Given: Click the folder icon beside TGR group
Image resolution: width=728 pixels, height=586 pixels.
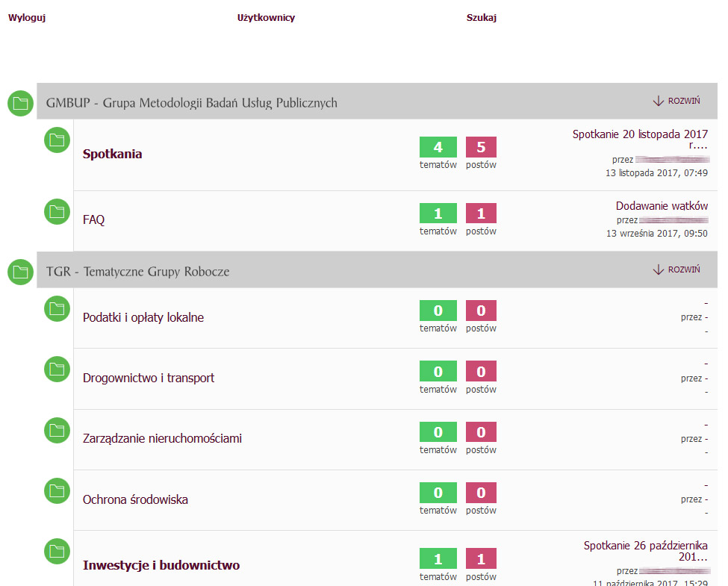Looking at the screenshot, I should pyautogui.click(x=20, y=272).
